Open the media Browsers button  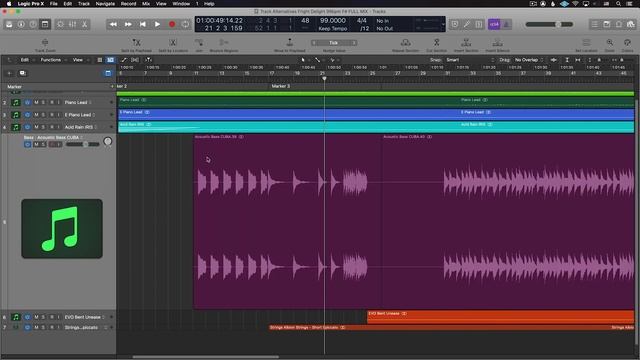[x=631, y=24]
